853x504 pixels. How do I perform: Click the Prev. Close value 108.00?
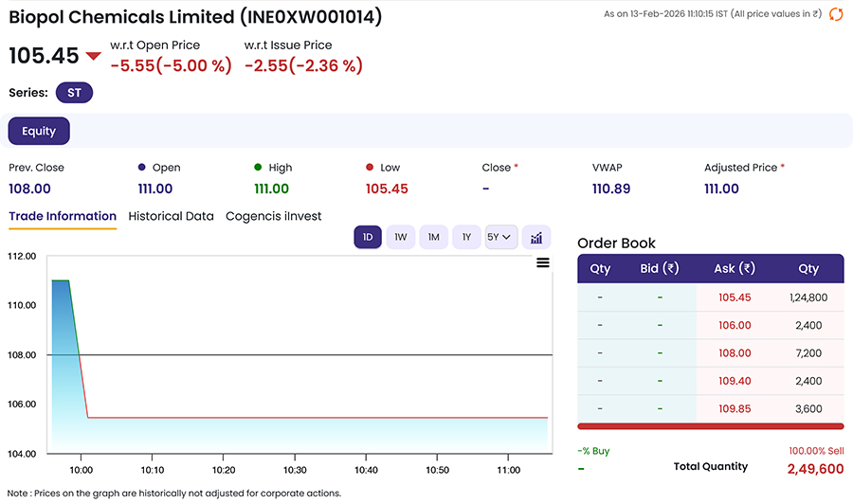(x=29, y=189)
